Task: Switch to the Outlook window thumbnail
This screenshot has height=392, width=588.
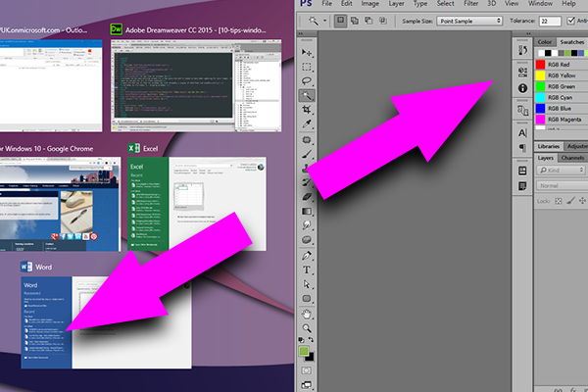Action: pos(51,86)
